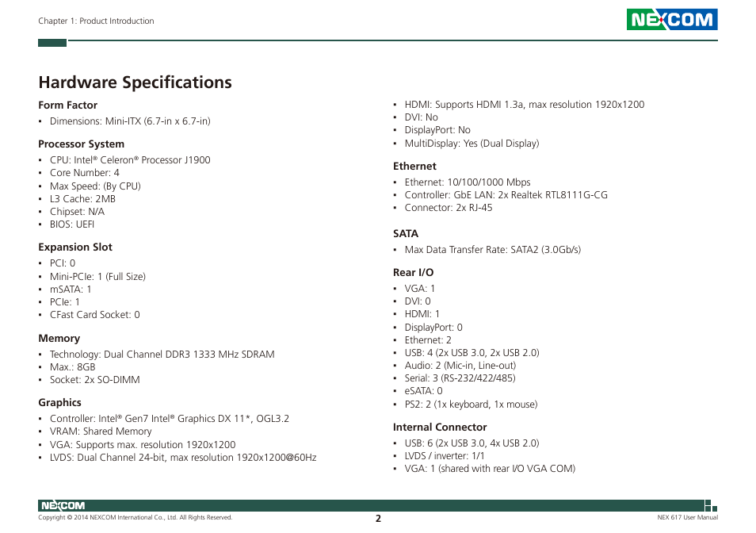Click the MultiDisplay: Yes (Dual Display) line
756x533 pixels.
472,144
